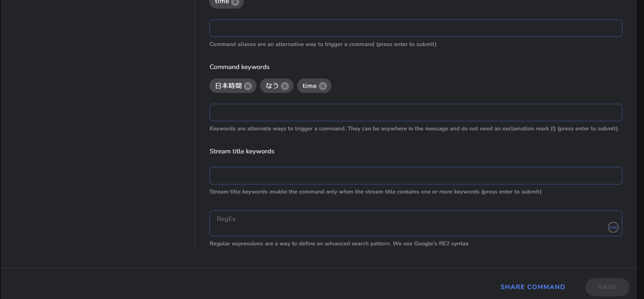Screen dimensions: 644x299
Task: Click the Google's RE2 syntax description text
Action: (x=339, y=244)
